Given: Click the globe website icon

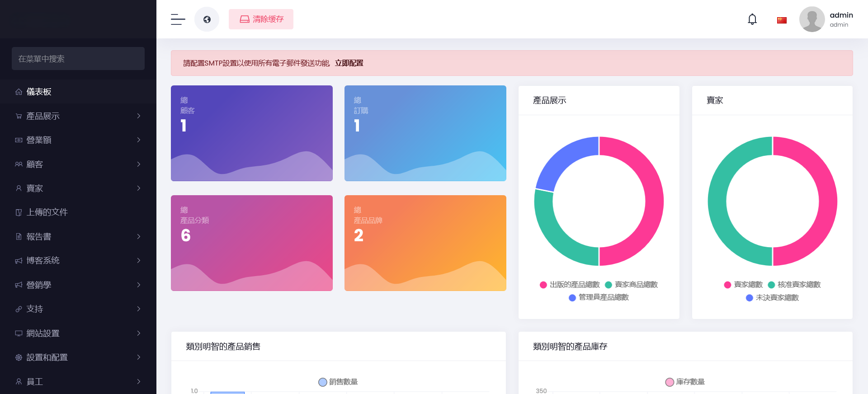Looking at the screenshot, I should click(207, 19).
